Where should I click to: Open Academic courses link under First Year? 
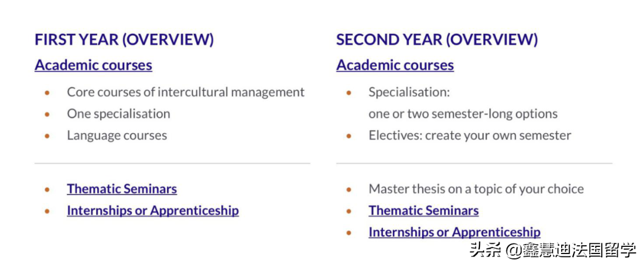(x=93, y=65)
